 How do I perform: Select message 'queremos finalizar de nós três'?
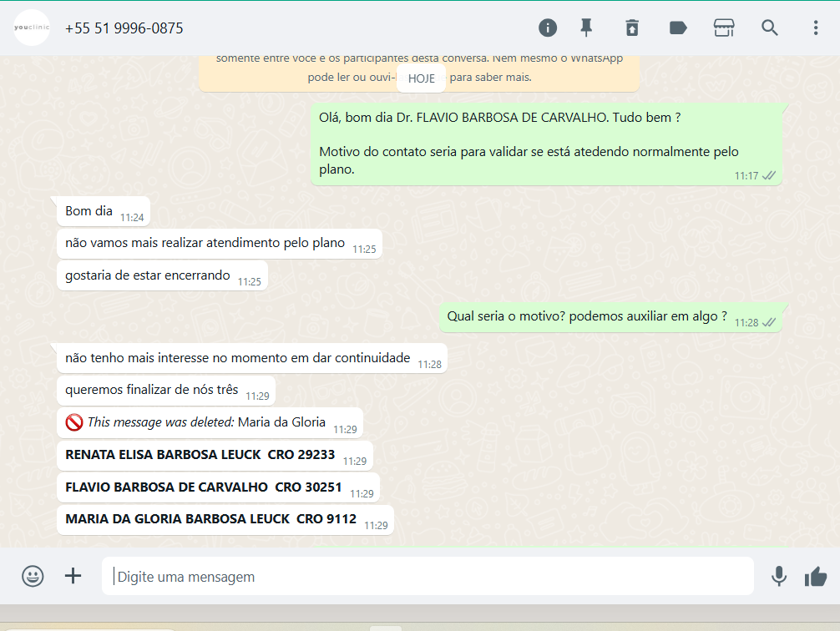point(166,391)
